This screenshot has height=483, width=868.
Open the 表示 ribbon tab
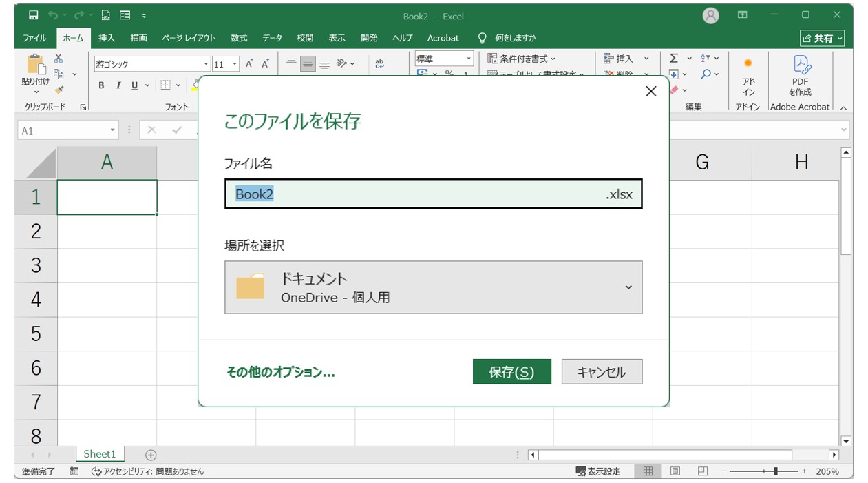click(x=337, y=38)
